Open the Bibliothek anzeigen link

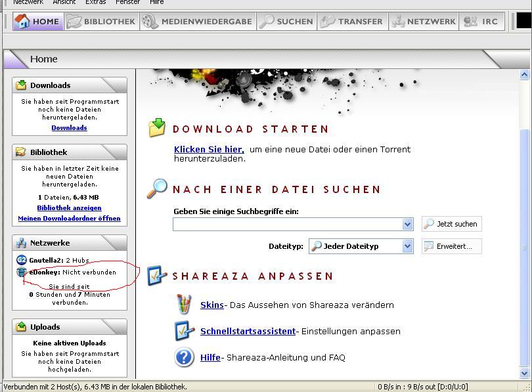point(69,207)
